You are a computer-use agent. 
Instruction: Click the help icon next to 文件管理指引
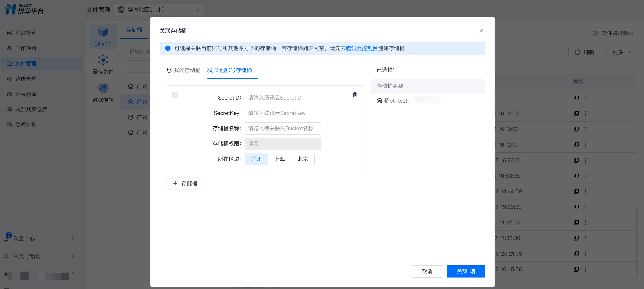pos(595,33)
